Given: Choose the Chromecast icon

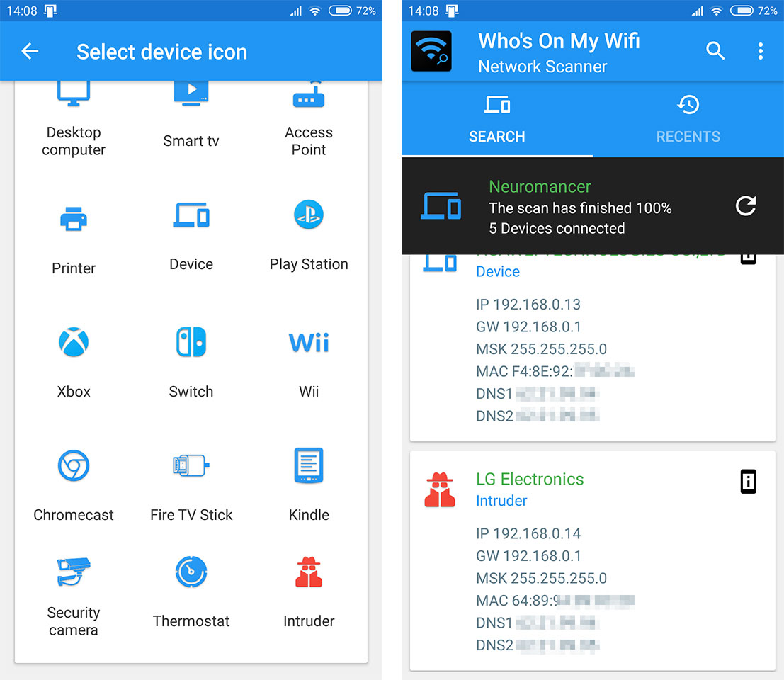Looking at the screenshot, I should click(74, 465).
